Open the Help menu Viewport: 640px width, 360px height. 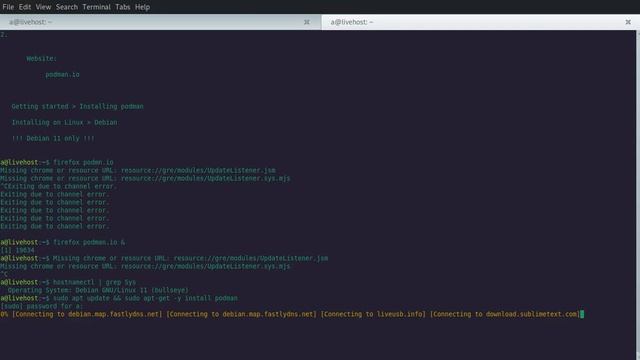click(142, 7)
